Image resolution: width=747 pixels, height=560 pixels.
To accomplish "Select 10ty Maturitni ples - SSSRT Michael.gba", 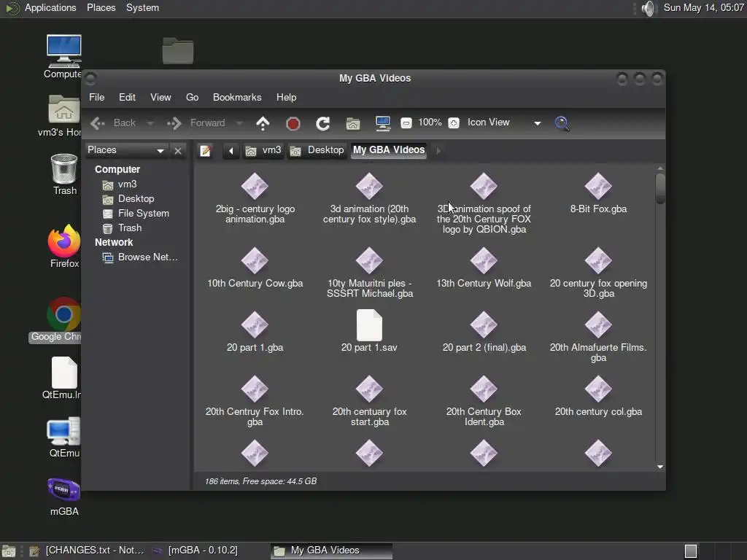I will point(369,273).
